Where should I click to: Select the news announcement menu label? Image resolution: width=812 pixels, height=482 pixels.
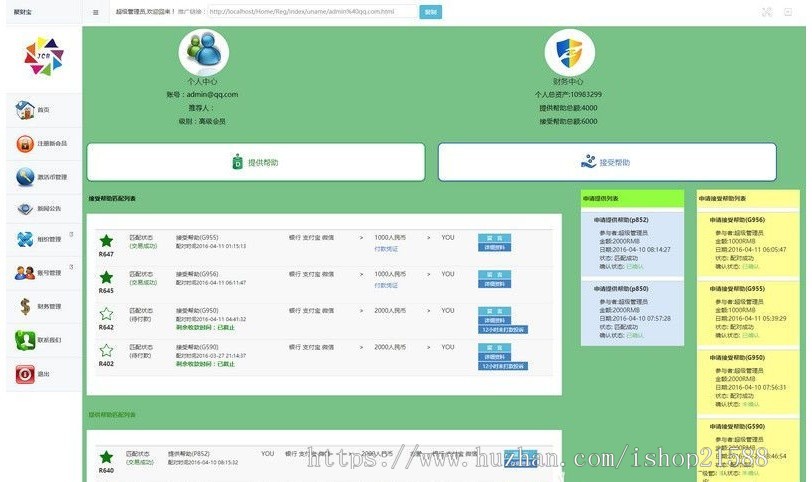[49, 209]
